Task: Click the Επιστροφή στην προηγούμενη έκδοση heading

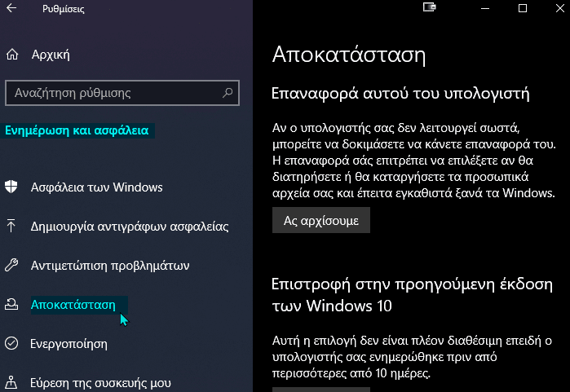Action: [412, 295]
